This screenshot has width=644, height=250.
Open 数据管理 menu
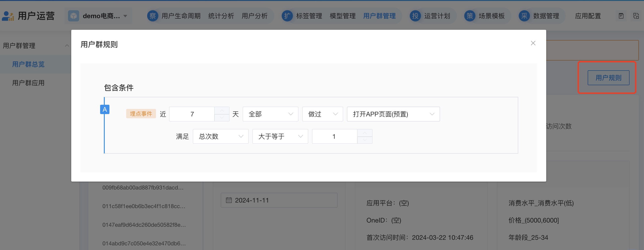(546, 16)
